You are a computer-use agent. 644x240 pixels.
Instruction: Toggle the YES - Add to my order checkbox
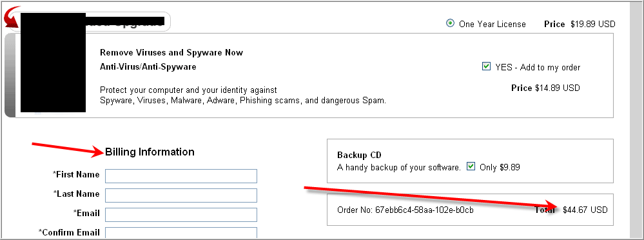point(486,66)
